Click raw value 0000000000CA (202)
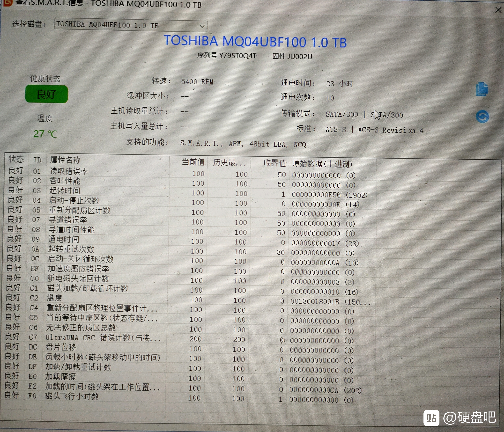504x432 pixels. click(x=326, y=390)
